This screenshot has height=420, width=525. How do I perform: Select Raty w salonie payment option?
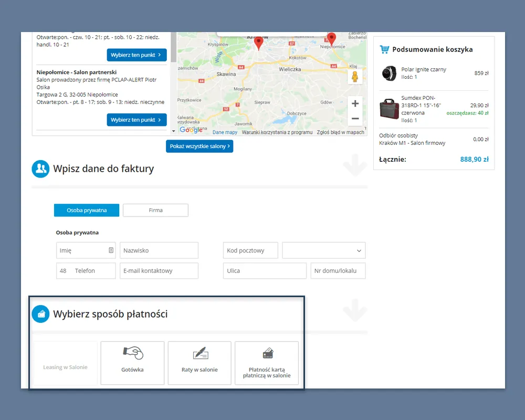pyautogui.click(x=199, y=363)
